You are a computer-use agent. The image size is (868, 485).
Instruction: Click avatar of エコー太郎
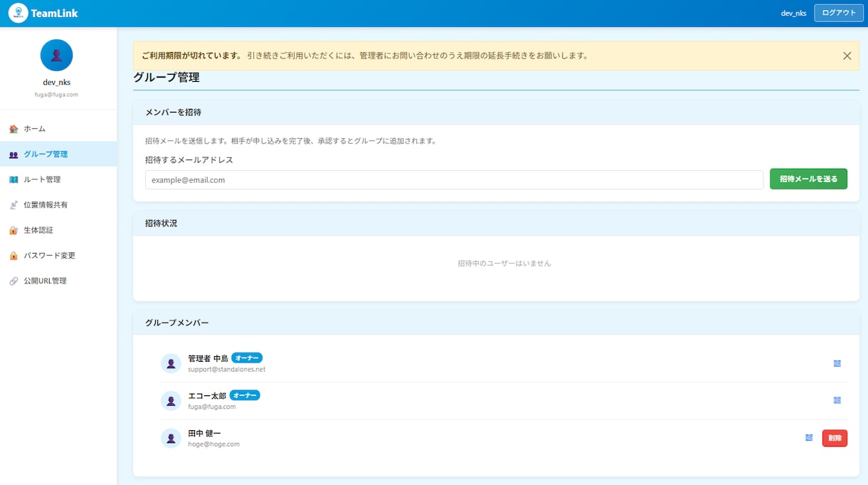coord(171,401)
